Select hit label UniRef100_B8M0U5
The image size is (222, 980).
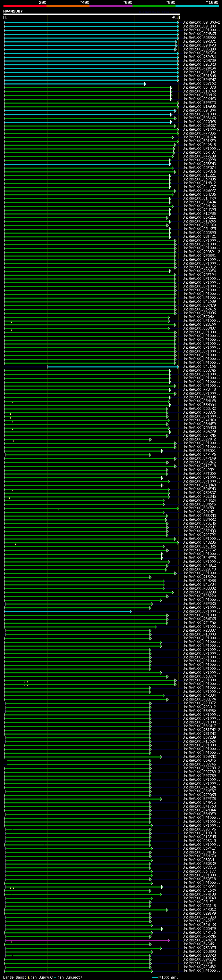[x=199, y=397]
